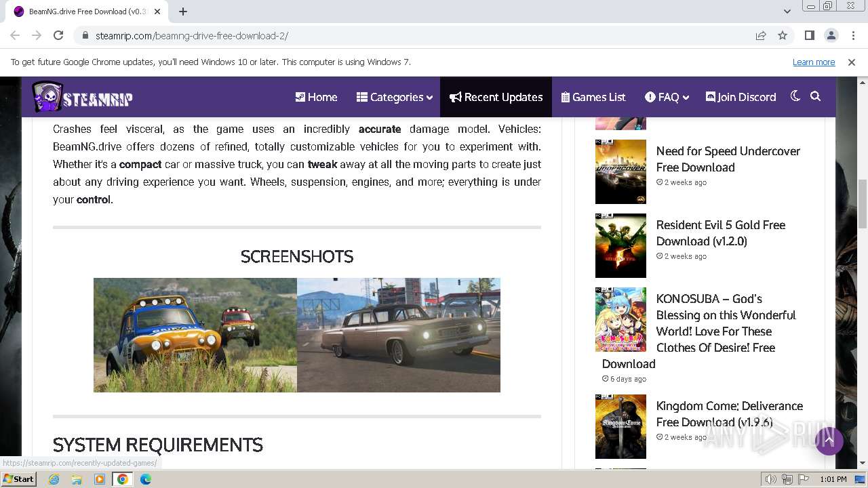Viewport: 868px width, 488px height.
Task: Go forward in browser history
Action: [x=37, y=35]
